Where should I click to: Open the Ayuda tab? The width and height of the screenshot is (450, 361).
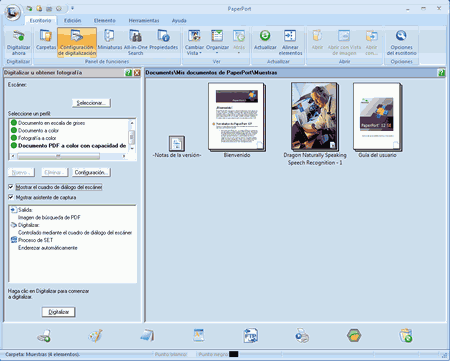pyautogui.click(x=179, y=21)
